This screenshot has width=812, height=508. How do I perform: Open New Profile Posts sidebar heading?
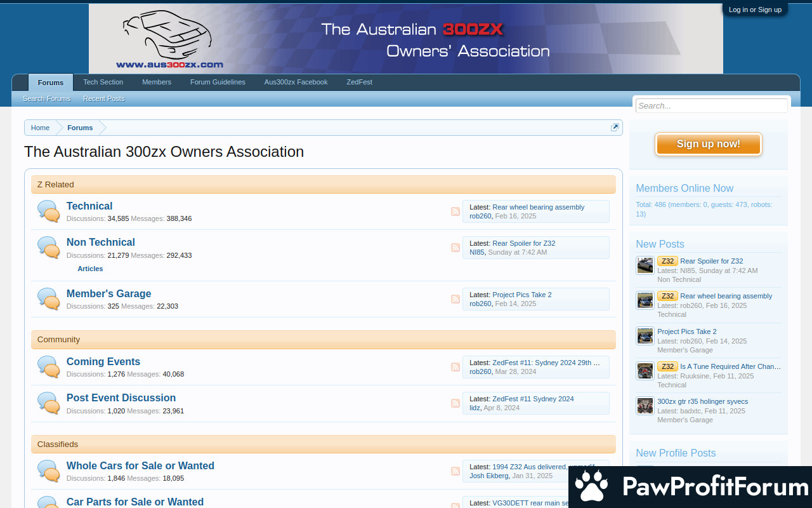point(676,453)
